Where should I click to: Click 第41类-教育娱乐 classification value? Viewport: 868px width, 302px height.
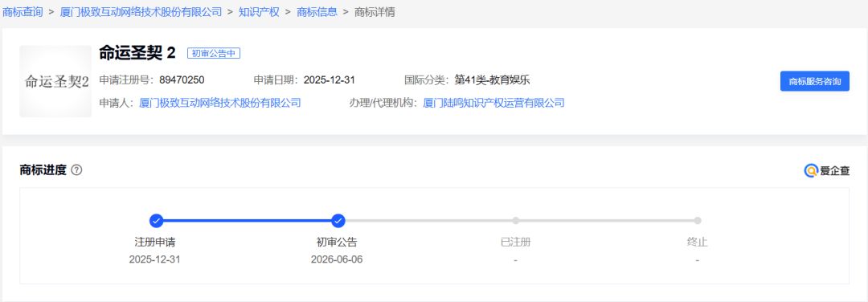492,80
